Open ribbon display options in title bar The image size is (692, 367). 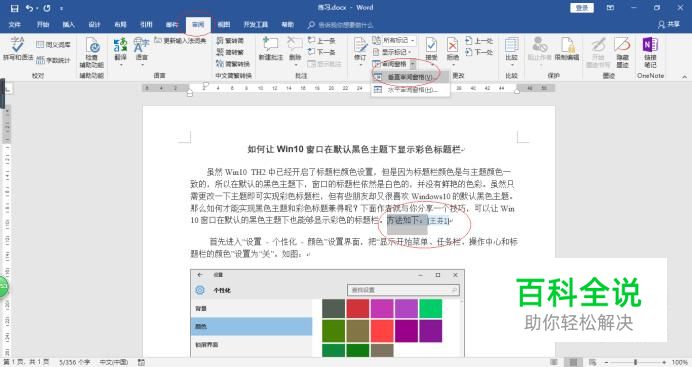pos(610,8)
